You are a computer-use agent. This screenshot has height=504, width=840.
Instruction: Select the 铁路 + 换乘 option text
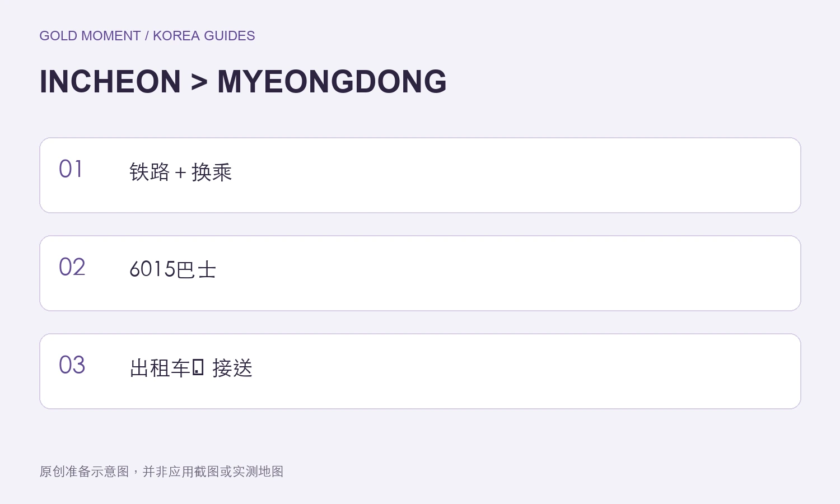(x=180, y=172)
